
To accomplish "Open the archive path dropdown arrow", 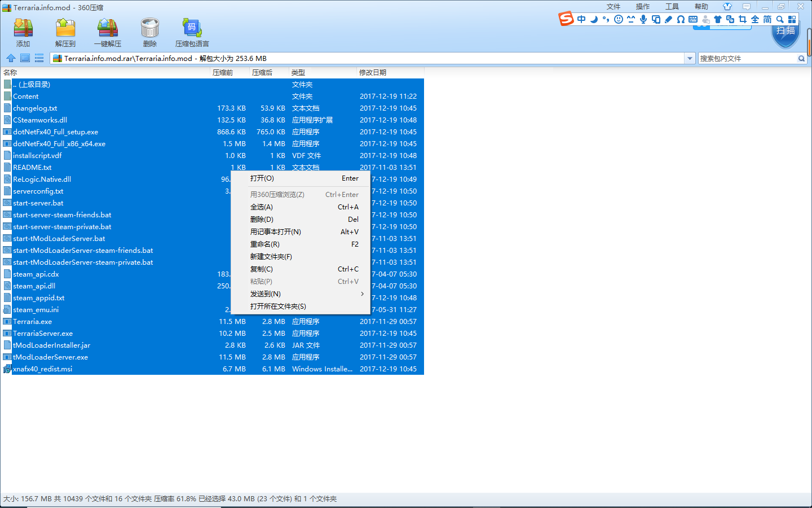I will [689, 58].
